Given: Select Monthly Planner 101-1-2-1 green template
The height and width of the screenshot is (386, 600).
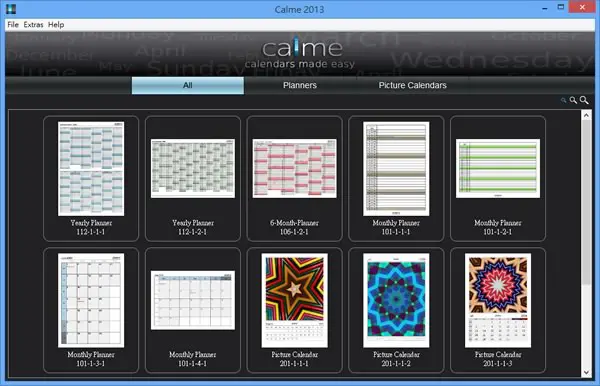Looking at the screenshot, I should [498, 179].
